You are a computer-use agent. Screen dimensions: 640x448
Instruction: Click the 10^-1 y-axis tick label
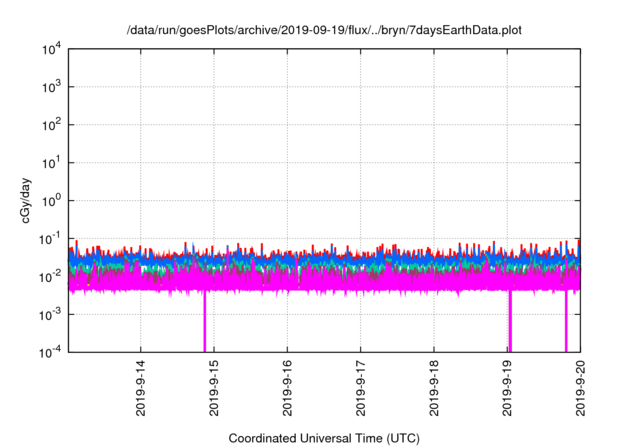click(x=50, y=239)
